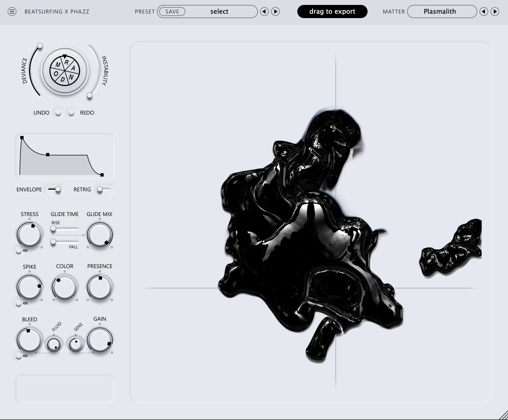
Task: Click the GLIDE MIX knob
Action: [x=100, y=235]
